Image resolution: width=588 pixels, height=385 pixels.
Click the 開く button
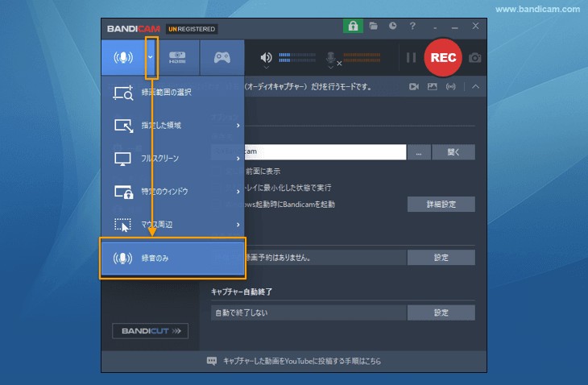point(453,152)
